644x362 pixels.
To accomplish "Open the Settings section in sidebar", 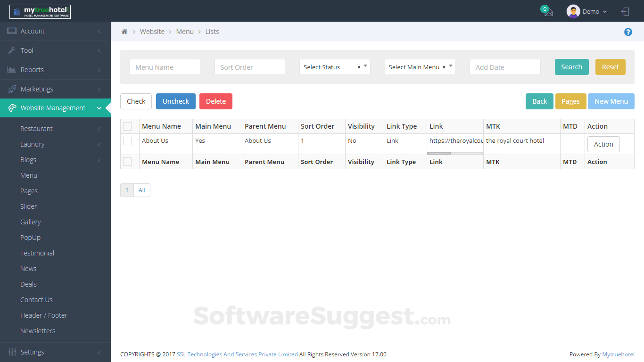I will [33, 352].
